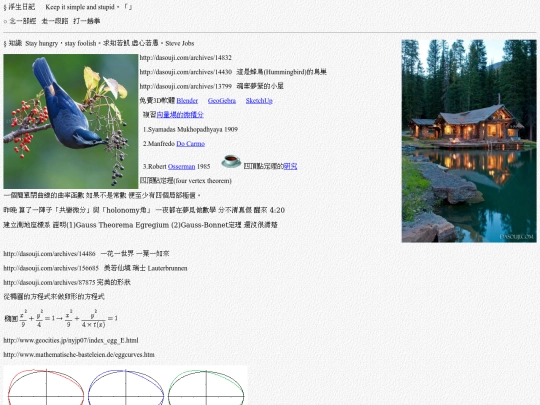
Task: Select URL text dasouji.com/archives/13799
Action: click(x=185, y=86)
